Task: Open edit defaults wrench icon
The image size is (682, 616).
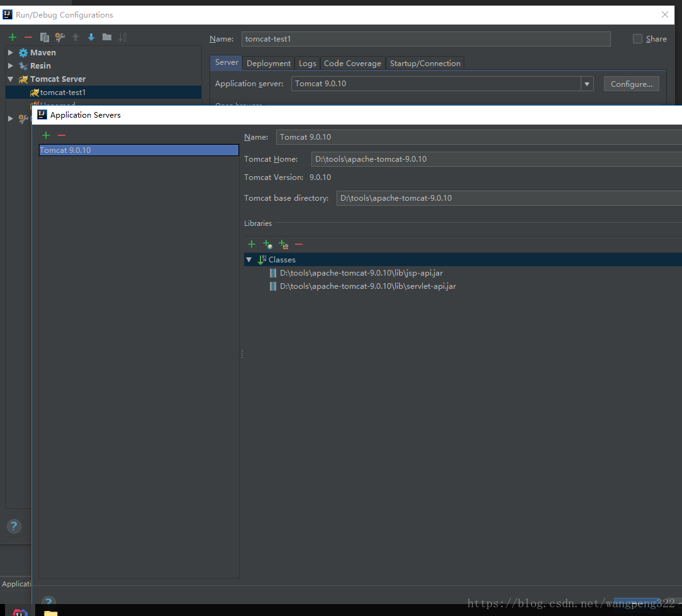Action: tap(60, 37)
